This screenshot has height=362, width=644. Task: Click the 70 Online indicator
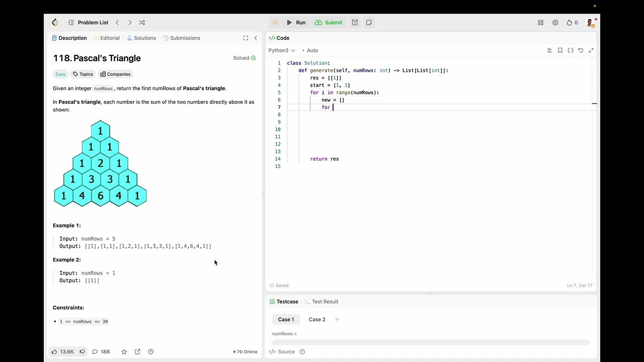pyautogui.click(x=246, y=352)
